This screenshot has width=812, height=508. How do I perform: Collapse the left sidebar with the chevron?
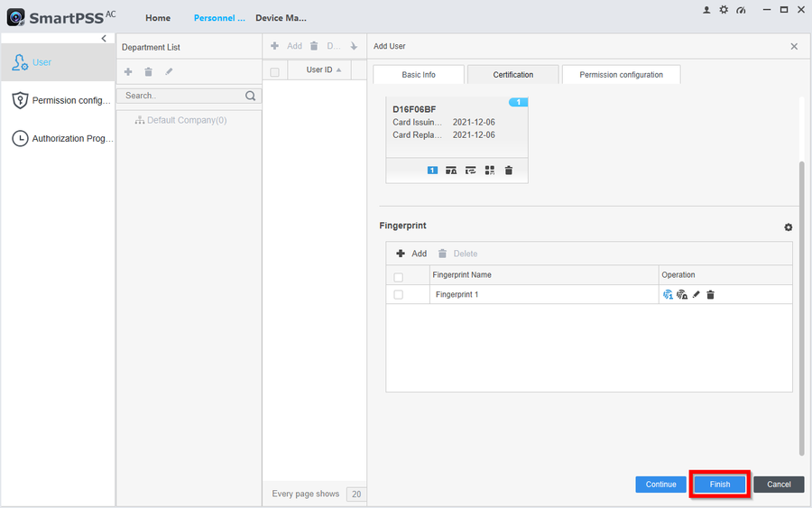pyautogui.click(x=104, y=39)
